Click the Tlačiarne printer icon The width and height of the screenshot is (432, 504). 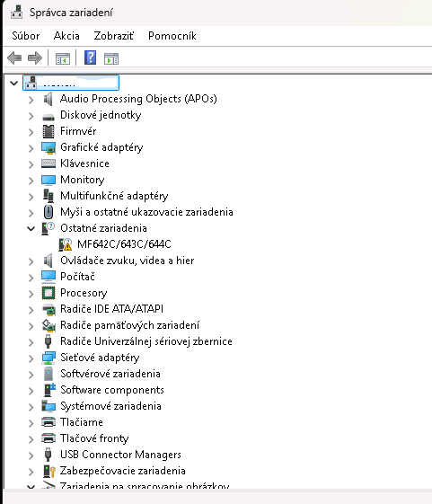[48, 422]
